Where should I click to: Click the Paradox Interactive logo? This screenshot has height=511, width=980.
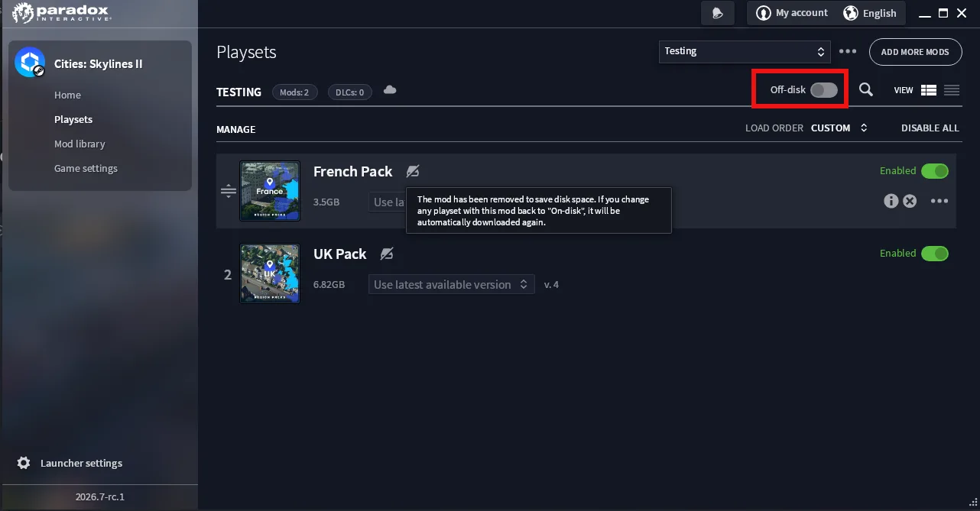pos(60,13)
